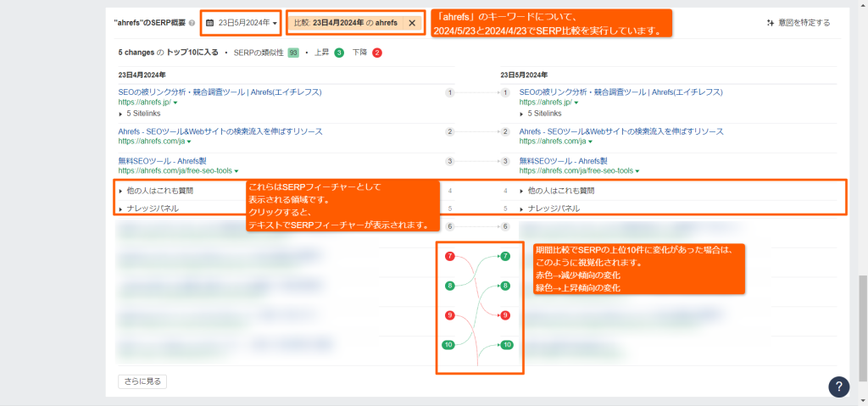Open the 23日5月2024年 date dropdown
Image resolution: width=868 pixels, height=406 pixels.
[x=242, y=23]
